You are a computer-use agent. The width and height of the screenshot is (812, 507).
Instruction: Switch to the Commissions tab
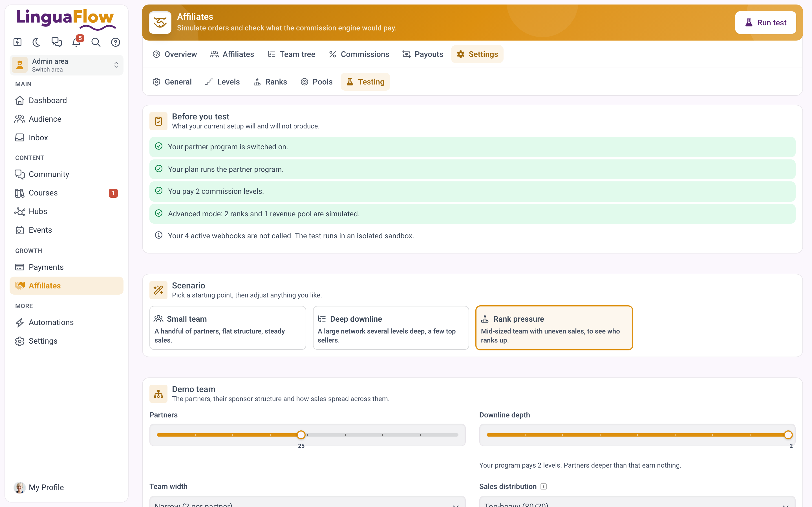pos(359,54)
